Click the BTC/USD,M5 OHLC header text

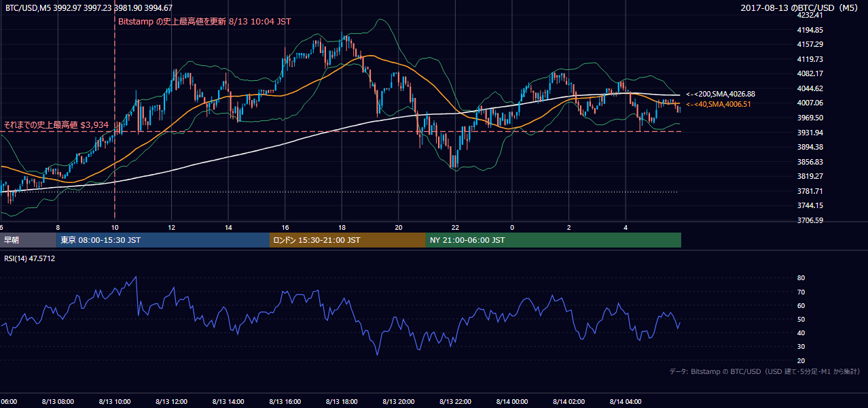89,7
